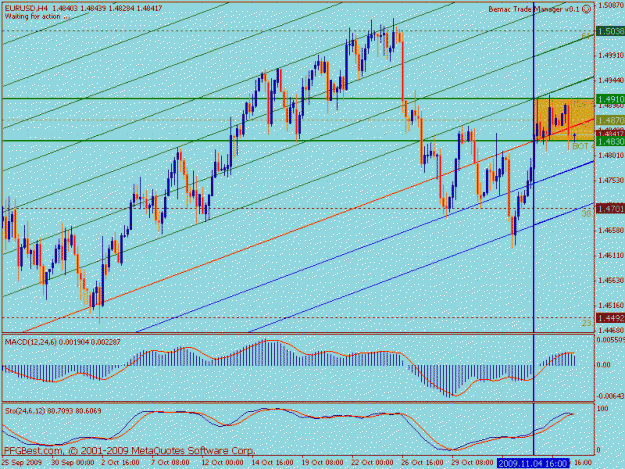Click the 29 Oct 08:00 time axis label
Viewport: 625px width, 469px height.
click(472, 463)
